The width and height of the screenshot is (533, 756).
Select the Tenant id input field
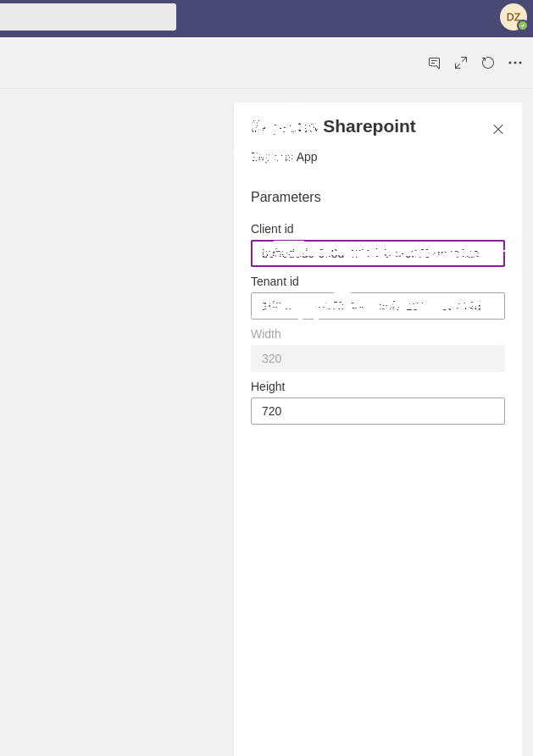(x=378, y=306)
